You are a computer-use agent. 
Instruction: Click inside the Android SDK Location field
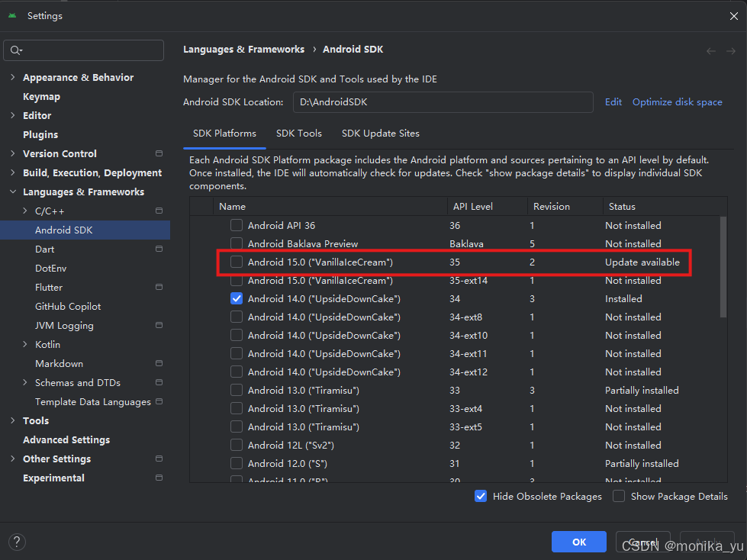[x=443, y=101]
